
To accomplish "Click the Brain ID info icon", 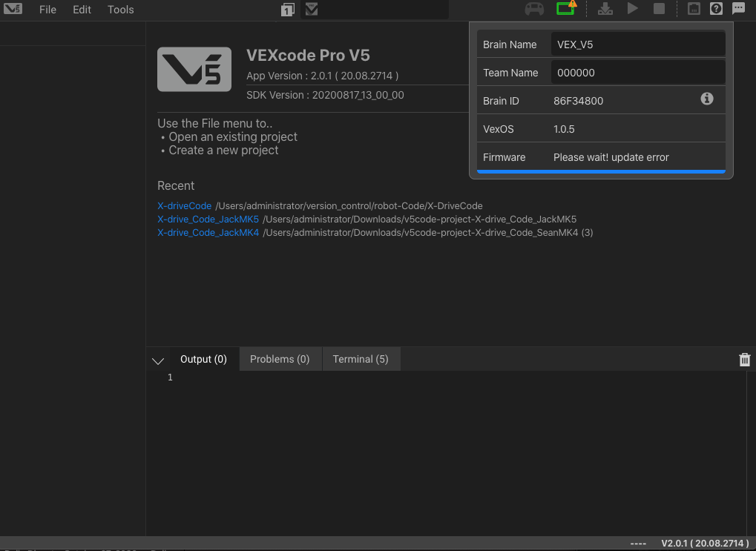I will [707, 99].
